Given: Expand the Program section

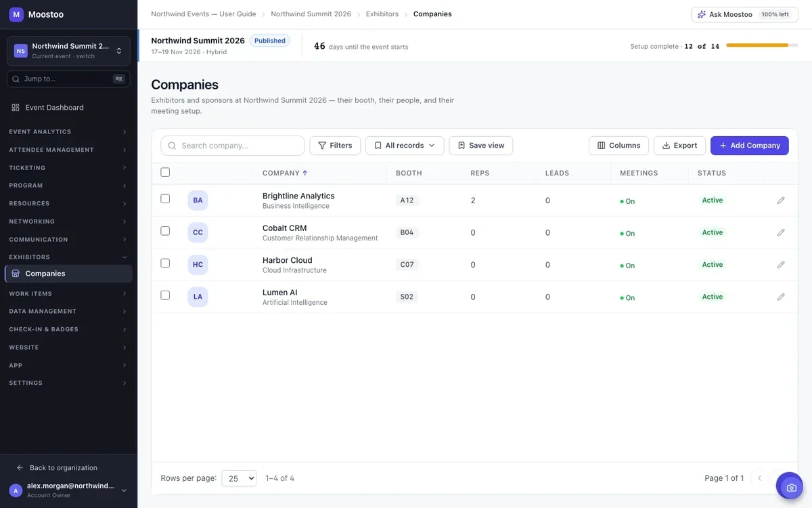Looking at the screenshot, I should click(x=68, y=186).
